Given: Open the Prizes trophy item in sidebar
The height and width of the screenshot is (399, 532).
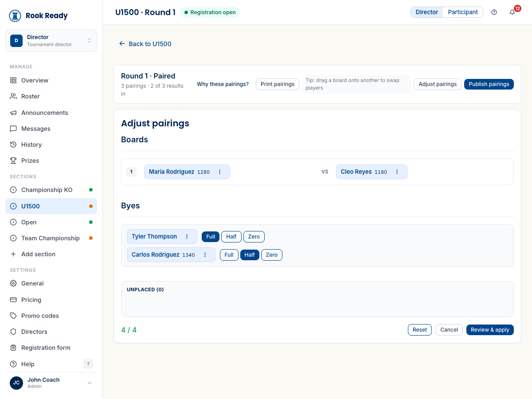Looking at the screenshot, I should pos(51,160).
